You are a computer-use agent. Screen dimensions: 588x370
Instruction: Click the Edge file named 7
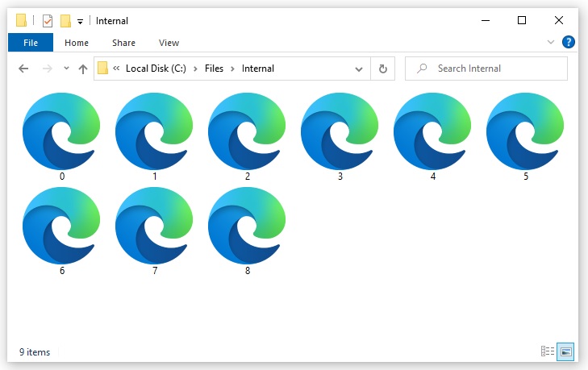click(x=155, y=226)
